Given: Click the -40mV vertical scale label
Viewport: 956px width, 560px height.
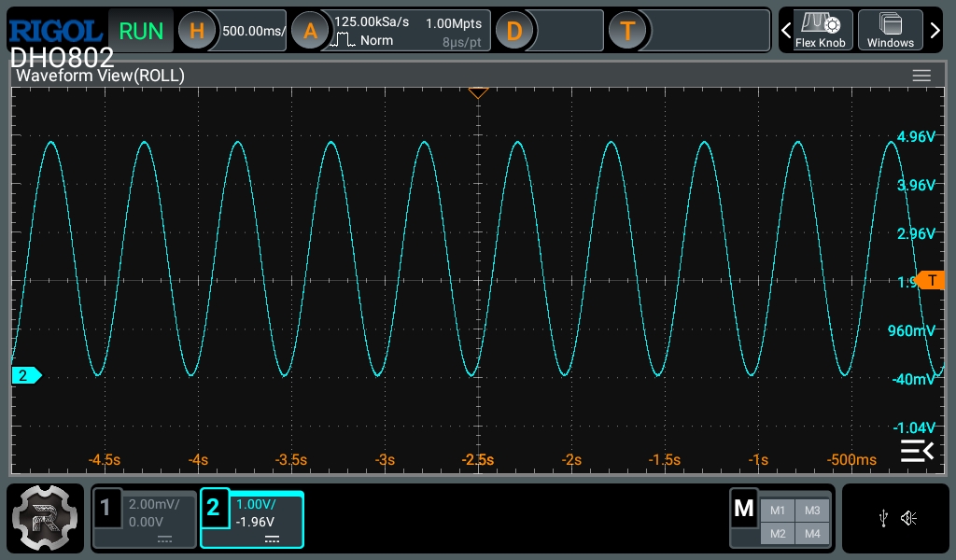Looking at the screenshot, I should point(913,379).
